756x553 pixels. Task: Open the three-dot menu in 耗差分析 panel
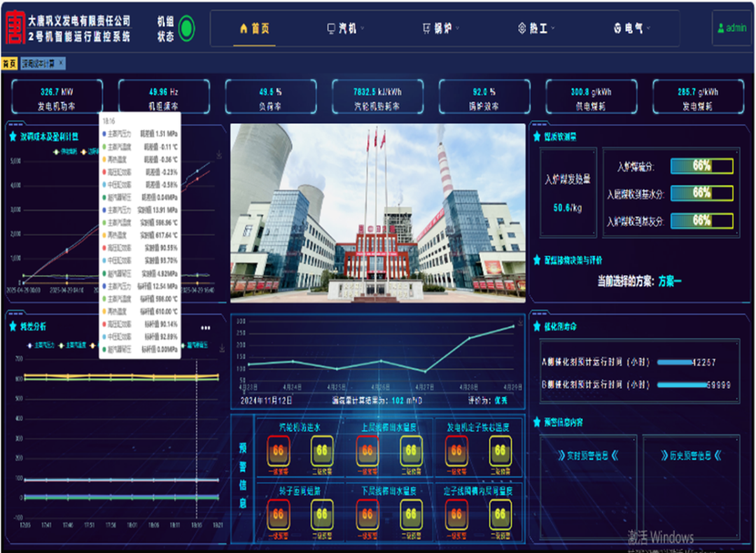coord(205,328)
